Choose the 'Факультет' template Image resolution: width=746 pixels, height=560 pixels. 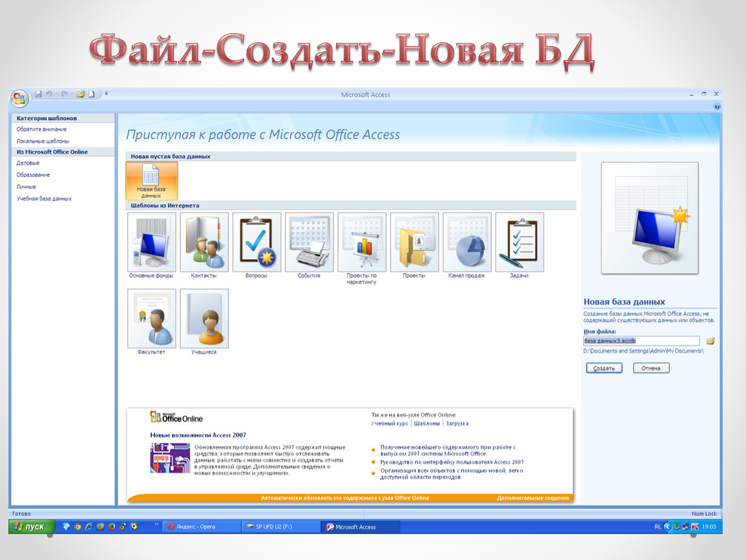(151, 322)
